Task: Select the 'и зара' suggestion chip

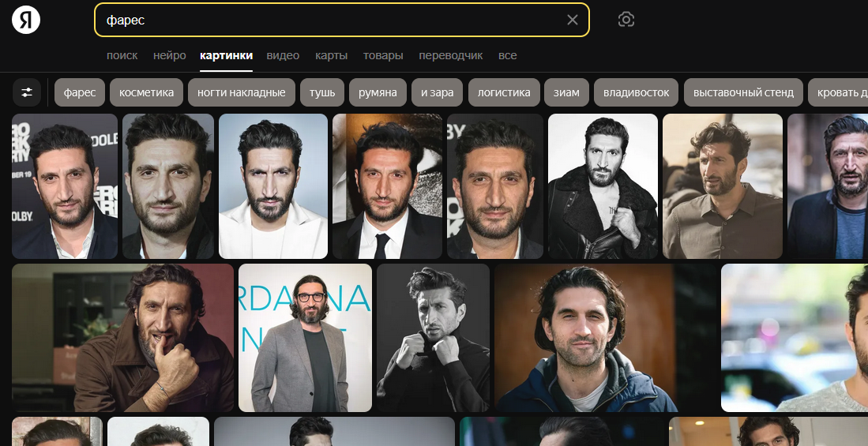Action: [x=438, y=92]
